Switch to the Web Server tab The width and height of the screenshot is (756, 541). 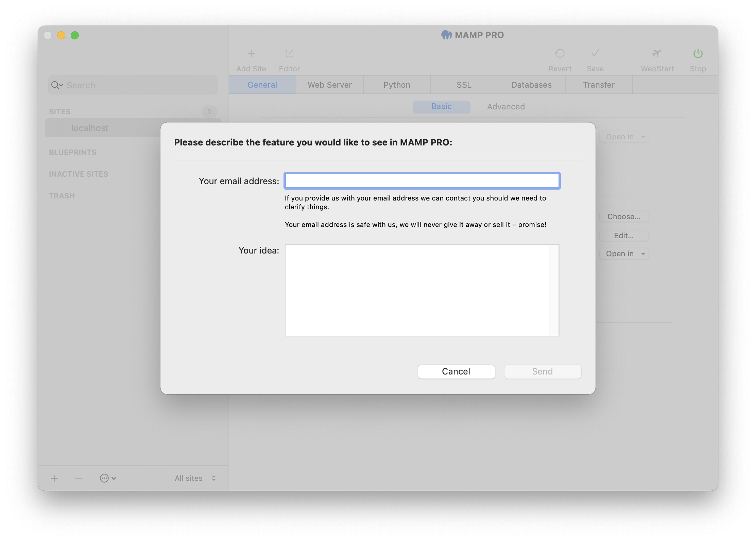tap(330, 85)
